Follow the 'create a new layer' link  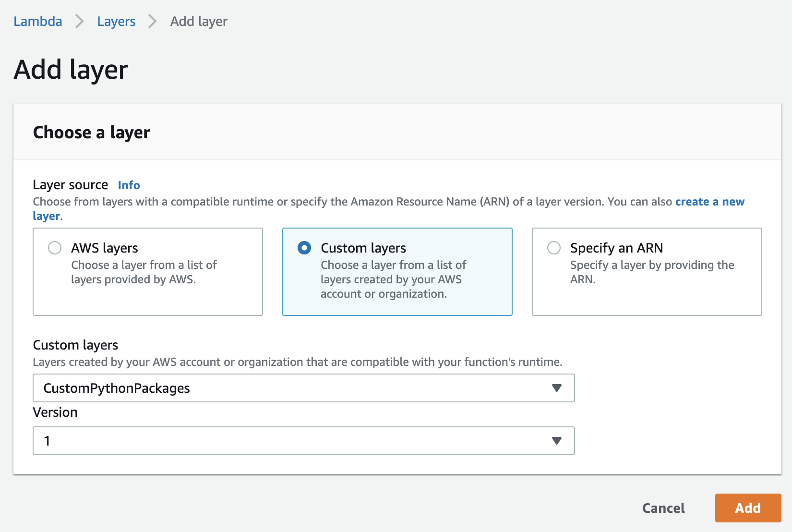click(x=709, y=202)
